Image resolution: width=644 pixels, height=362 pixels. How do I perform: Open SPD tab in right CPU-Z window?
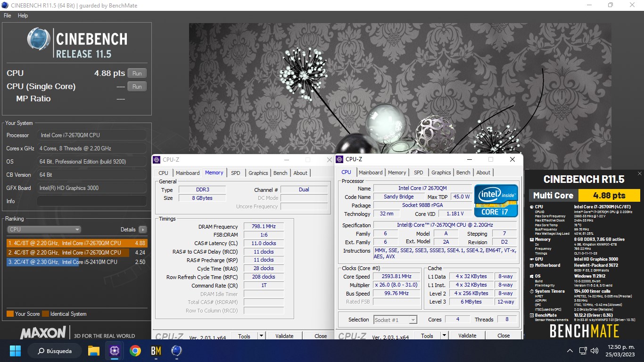click(418, 173)
